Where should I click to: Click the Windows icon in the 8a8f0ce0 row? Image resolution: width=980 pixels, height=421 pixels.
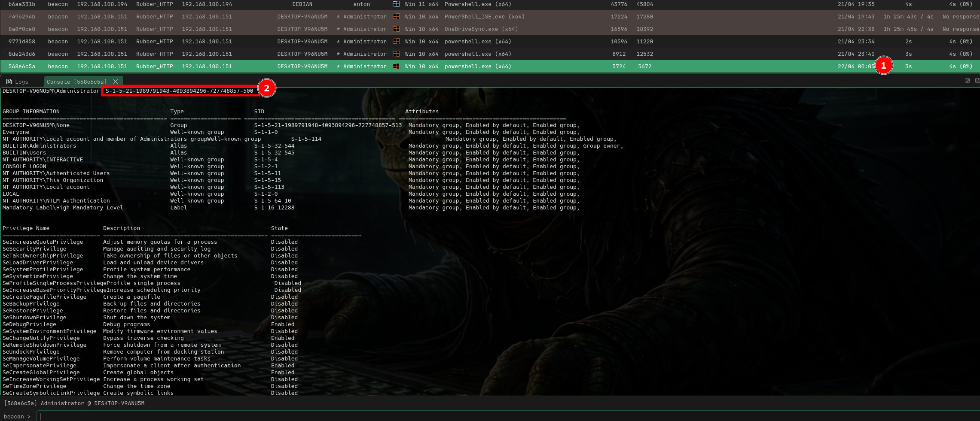(396, 29)
